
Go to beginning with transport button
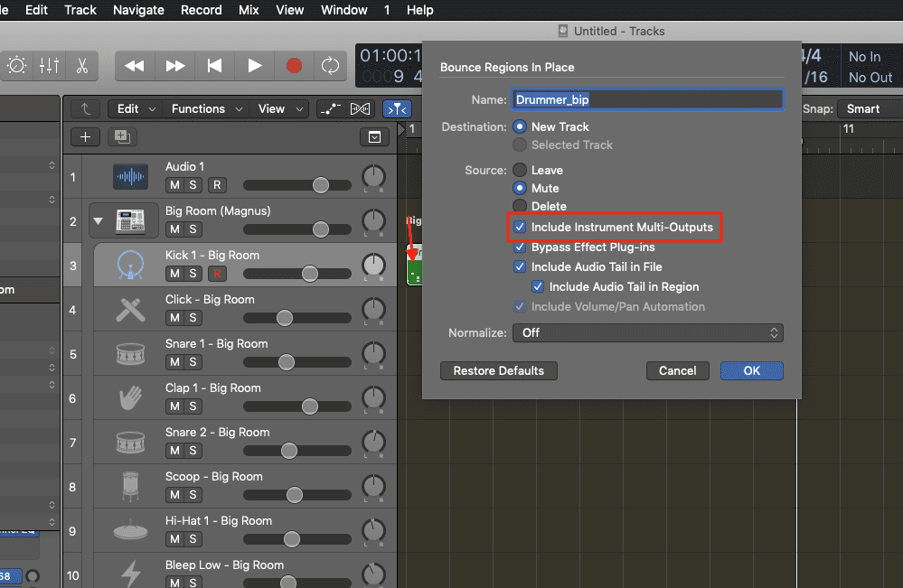[x=215, y=66]
